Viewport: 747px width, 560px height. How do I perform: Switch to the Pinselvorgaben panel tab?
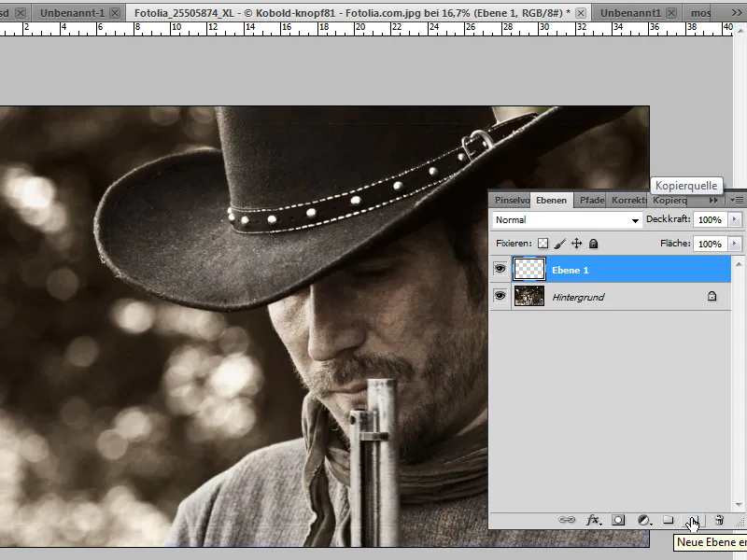tap(512, 201)
